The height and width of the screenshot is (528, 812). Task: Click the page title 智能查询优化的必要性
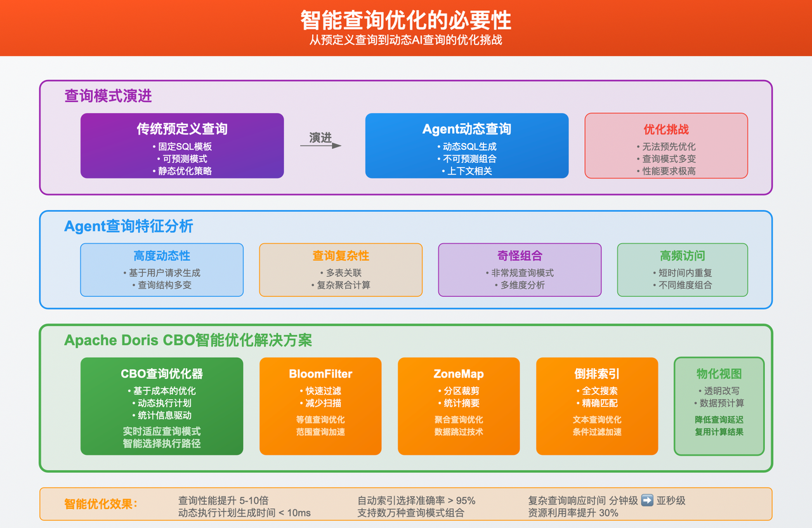[x=406, y=20]
